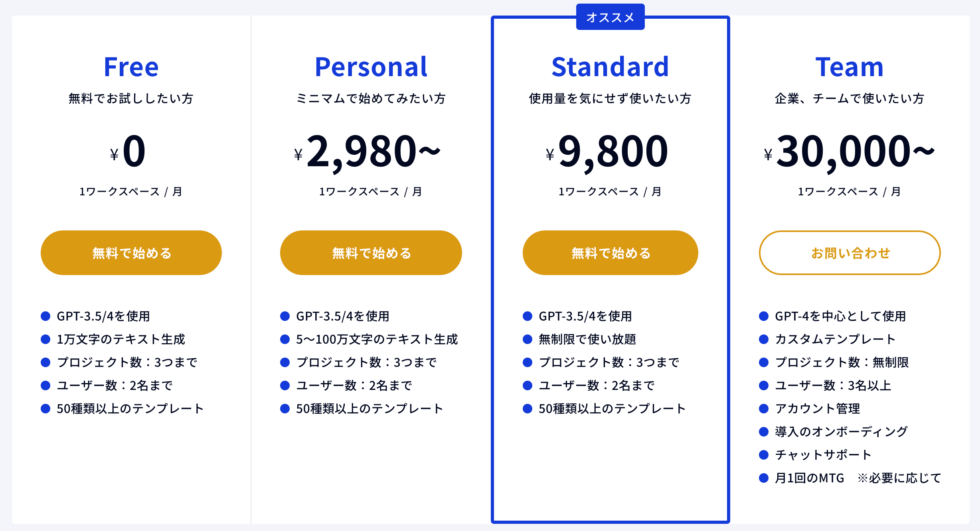980x531 pixels.
Task: Click カスタムテンプレート feature in Team
Action: click(x=836, y=339)
